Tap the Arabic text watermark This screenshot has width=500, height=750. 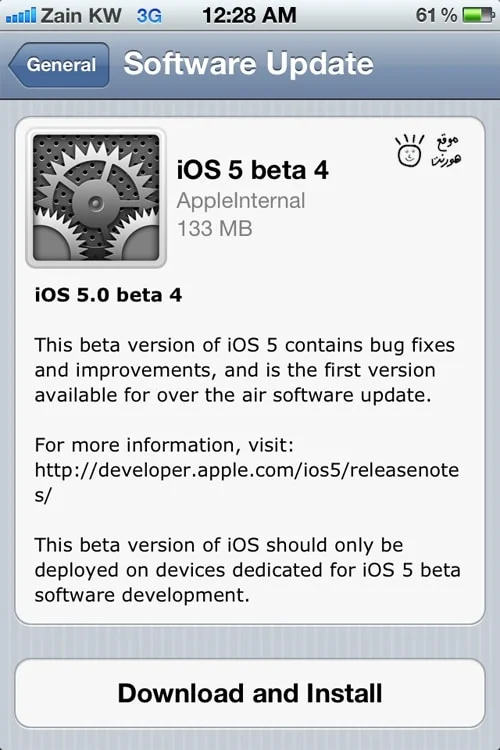[446, 150]
